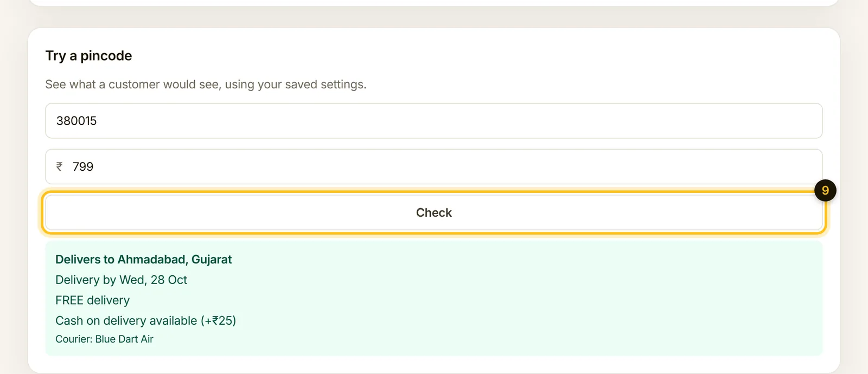This screenshot has width=868, height=374.
Task: Focus the order amount field showing 799
Action: pos(434,167)
